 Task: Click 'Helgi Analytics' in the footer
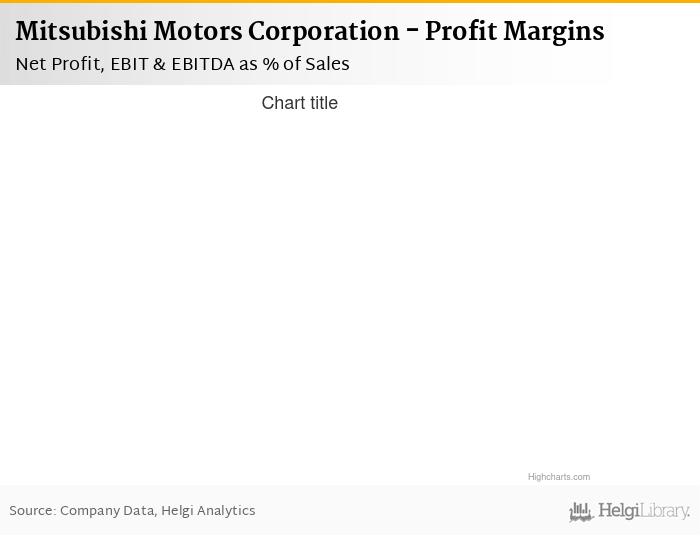coord(209,511)
